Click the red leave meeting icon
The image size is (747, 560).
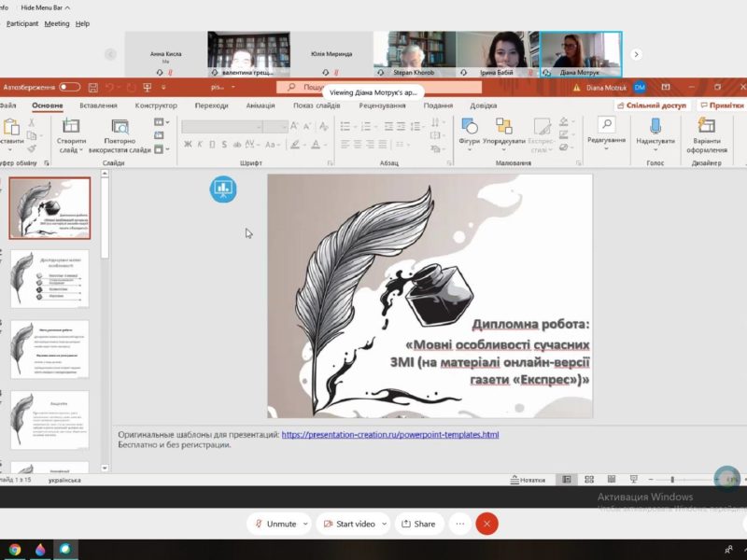(x=486, y=524)
